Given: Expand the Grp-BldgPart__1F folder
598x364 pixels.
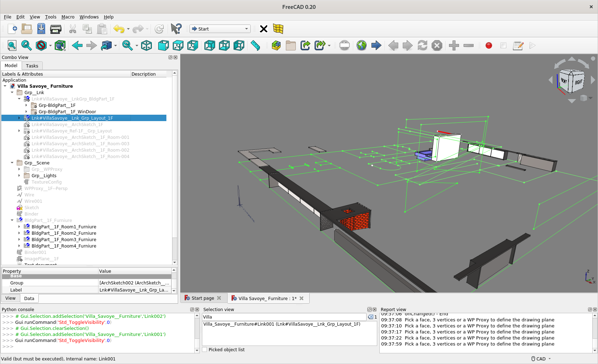Looking at the screenshot, I should pos(26,105).
